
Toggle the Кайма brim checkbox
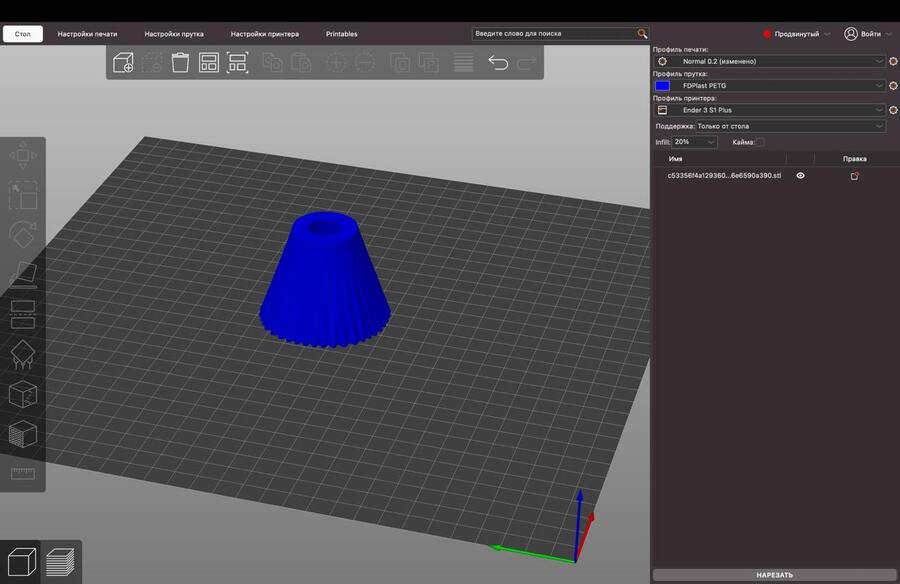pos(760,142)
